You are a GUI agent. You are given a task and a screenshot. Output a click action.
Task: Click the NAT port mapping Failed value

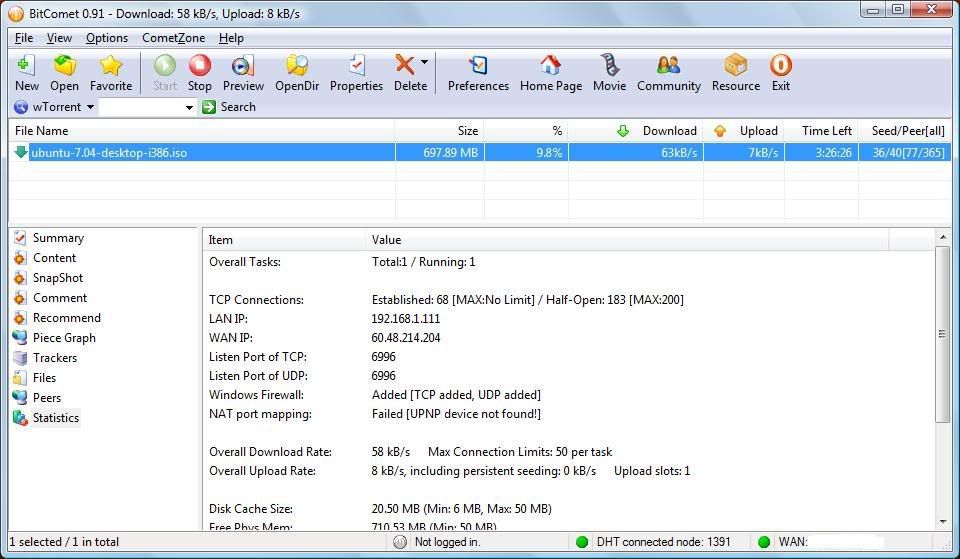(x=456, y=414)
